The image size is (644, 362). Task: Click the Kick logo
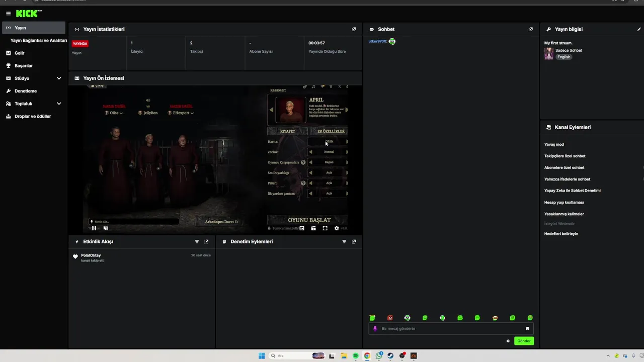tap(28, 14)
